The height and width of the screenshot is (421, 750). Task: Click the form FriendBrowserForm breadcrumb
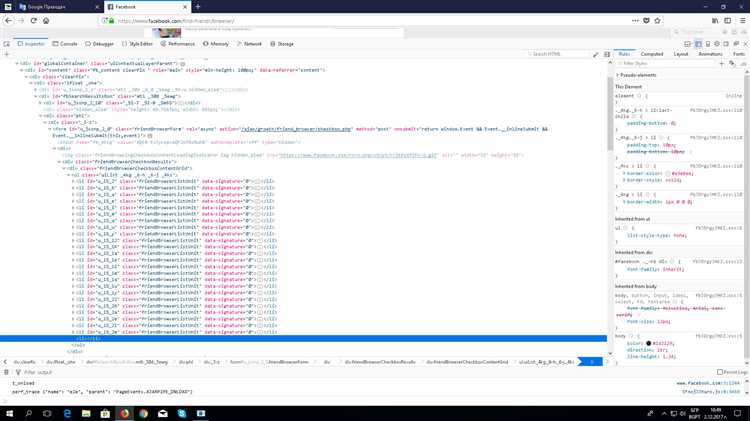coord(269,362)
